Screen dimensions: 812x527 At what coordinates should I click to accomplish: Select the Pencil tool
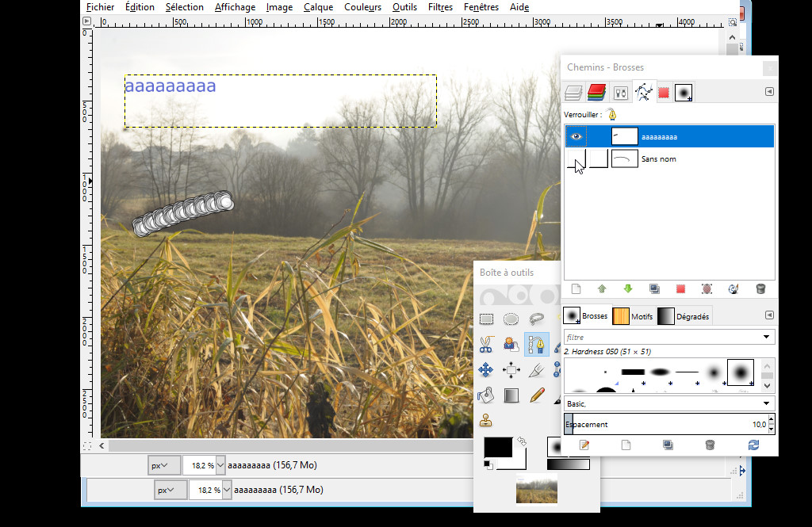pyautogui.click(x=537, y=395)
